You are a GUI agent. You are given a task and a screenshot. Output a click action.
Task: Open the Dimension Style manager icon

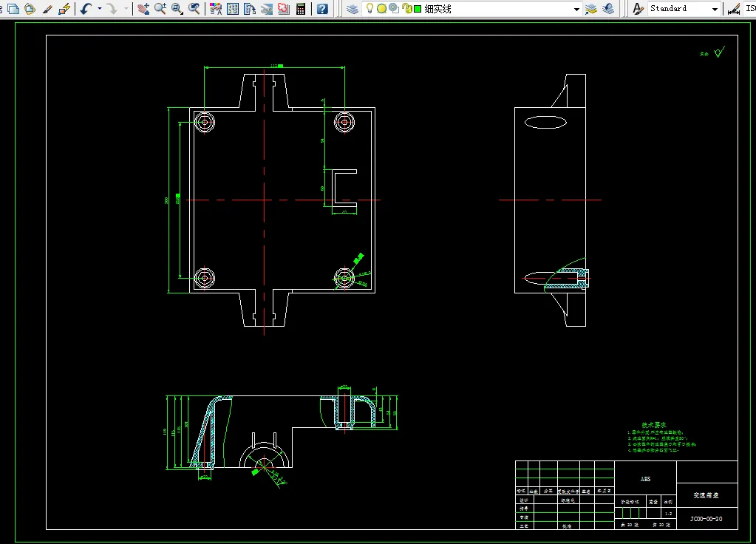click(734, 9)
